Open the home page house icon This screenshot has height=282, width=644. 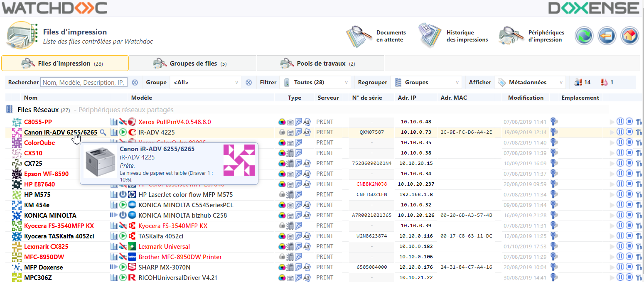(629, 36)
